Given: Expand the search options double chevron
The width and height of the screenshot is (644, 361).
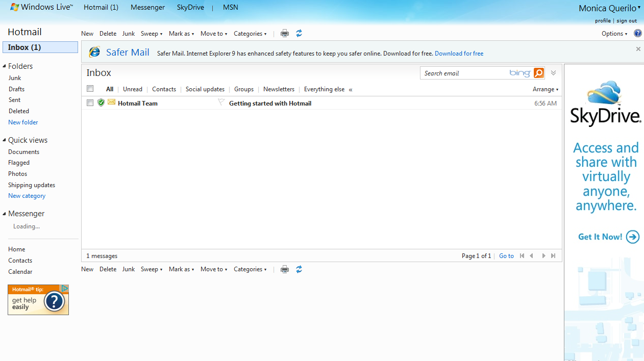Looking at the screenshot, I should (553, 73).
